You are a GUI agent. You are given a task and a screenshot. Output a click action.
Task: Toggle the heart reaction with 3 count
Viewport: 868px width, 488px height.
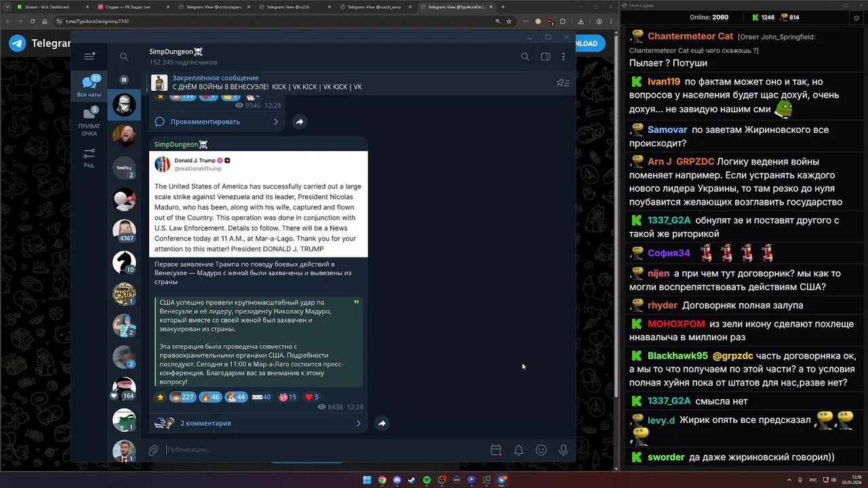pos(312,397)
